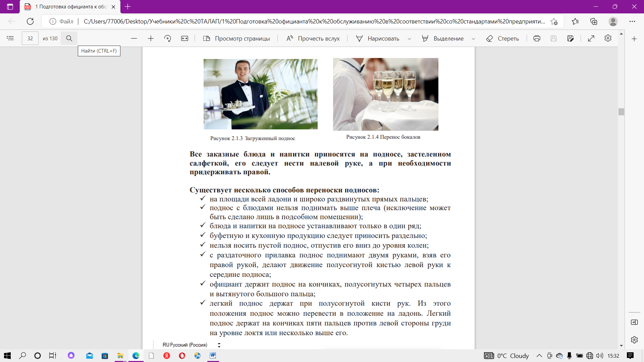The image size is (644, 362).
Task: Open the browser profile avatar
Action: pos(613,21)
